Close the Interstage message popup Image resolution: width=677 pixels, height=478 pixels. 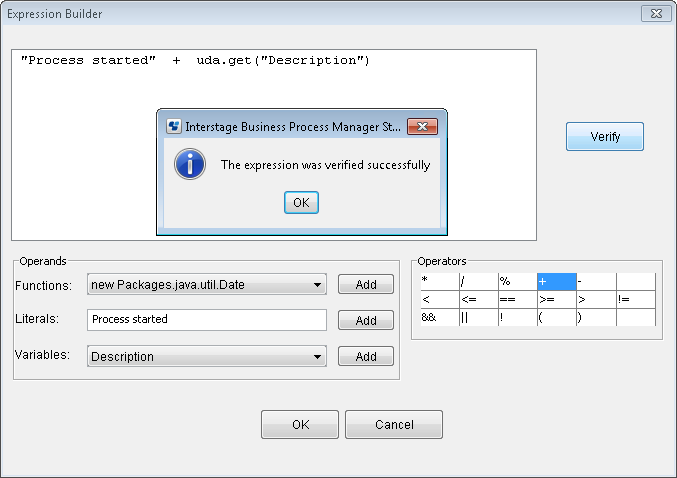tap(422, 127)
